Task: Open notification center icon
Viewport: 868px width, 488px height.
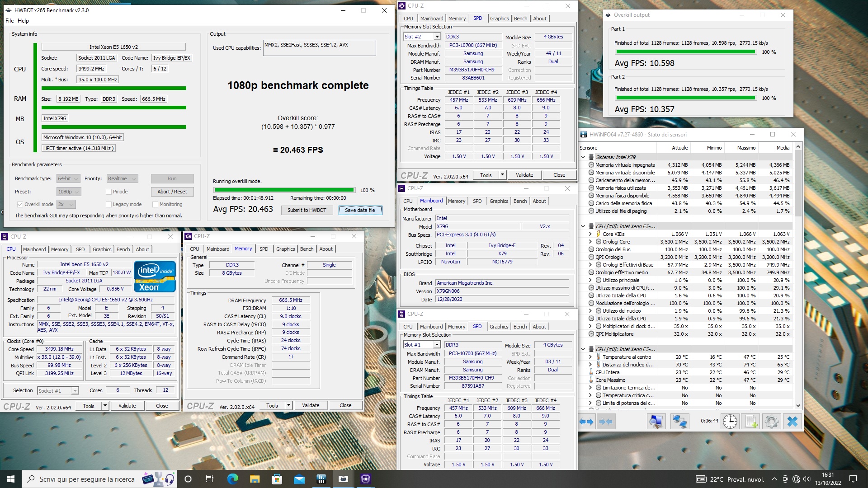Action: pos(853,479)
